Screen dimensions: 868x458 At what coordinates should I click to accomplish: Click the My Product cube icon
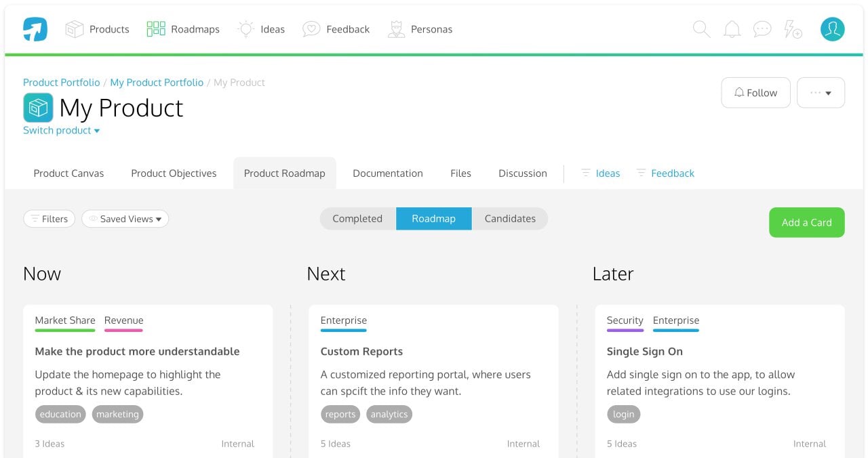pos(38,108)
